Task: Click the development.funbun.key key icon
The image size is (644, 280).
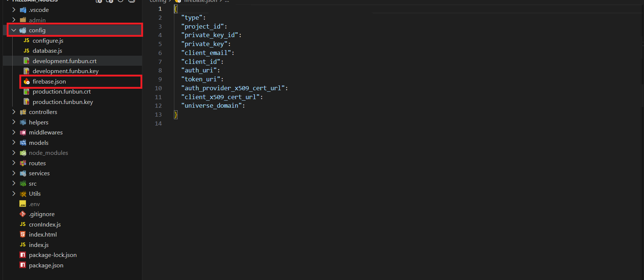Action: tap(26, 71)
